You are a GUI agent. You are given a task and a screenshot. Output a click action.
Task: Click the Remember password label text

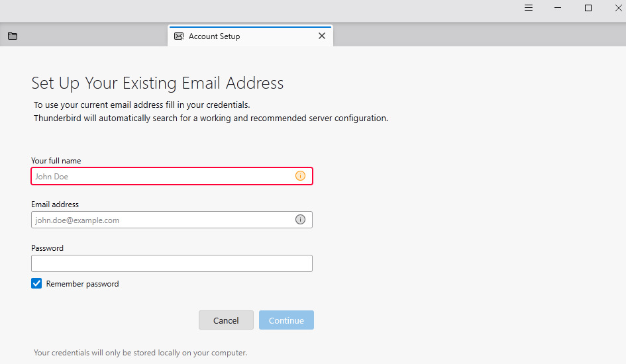click(82, 284)
